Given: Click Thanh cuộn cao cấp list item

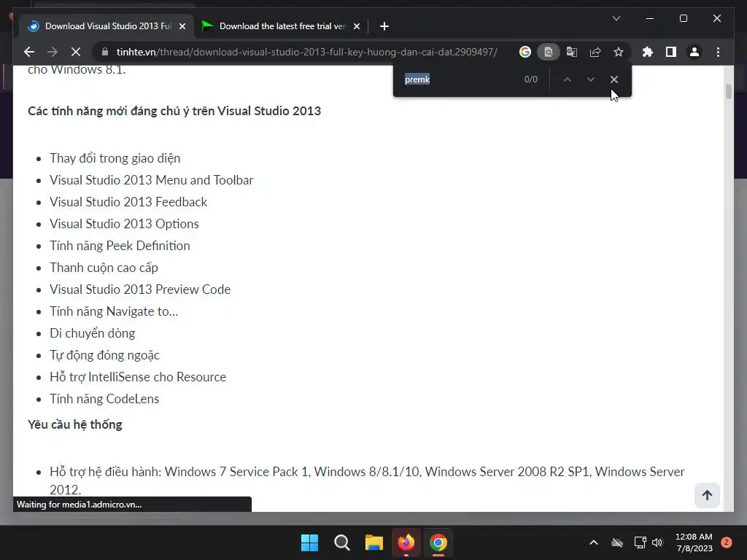Looking at the screenshot, I should coord(104,268).
